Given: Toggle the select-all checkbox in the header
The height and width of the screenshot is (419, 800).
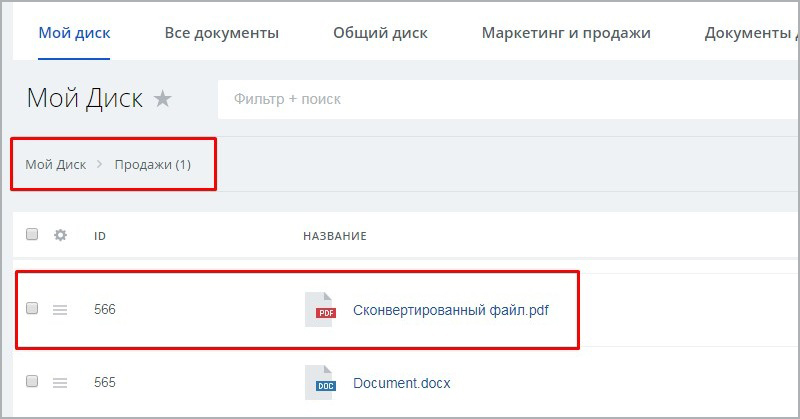Looking at the screenshot, I should tap(32, 234).
